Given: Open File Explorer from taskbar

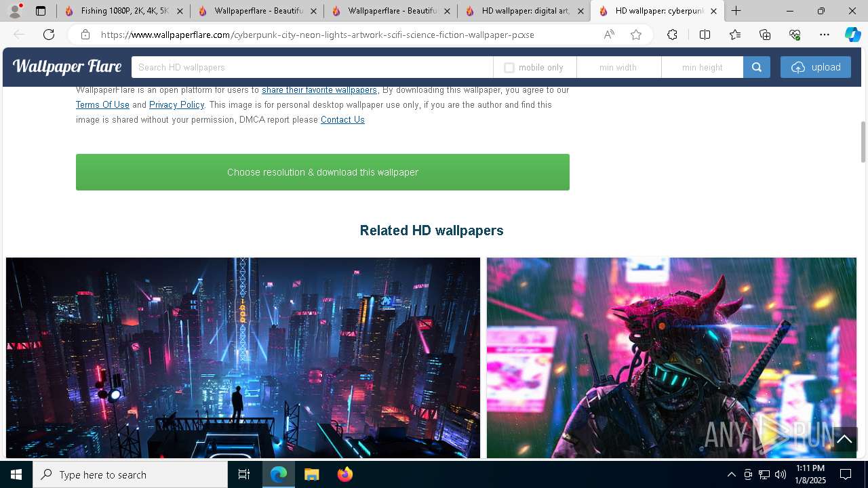Looking at the screenshot, I should click(311, 474).
